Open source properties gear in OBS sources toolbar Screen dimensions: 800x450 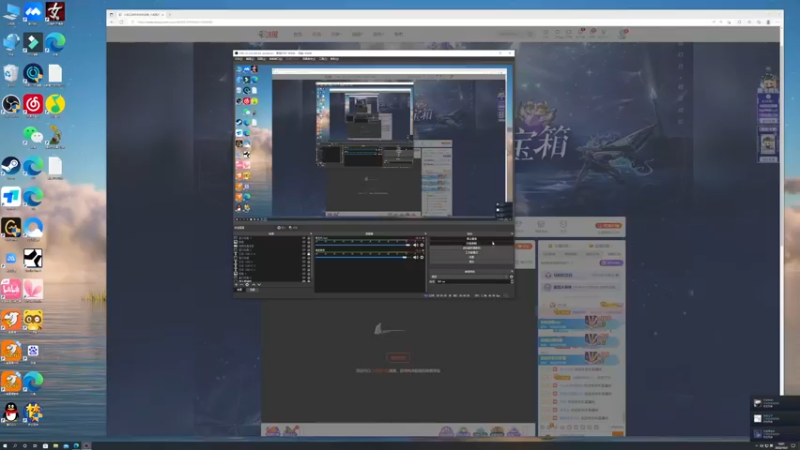[247, 284]
